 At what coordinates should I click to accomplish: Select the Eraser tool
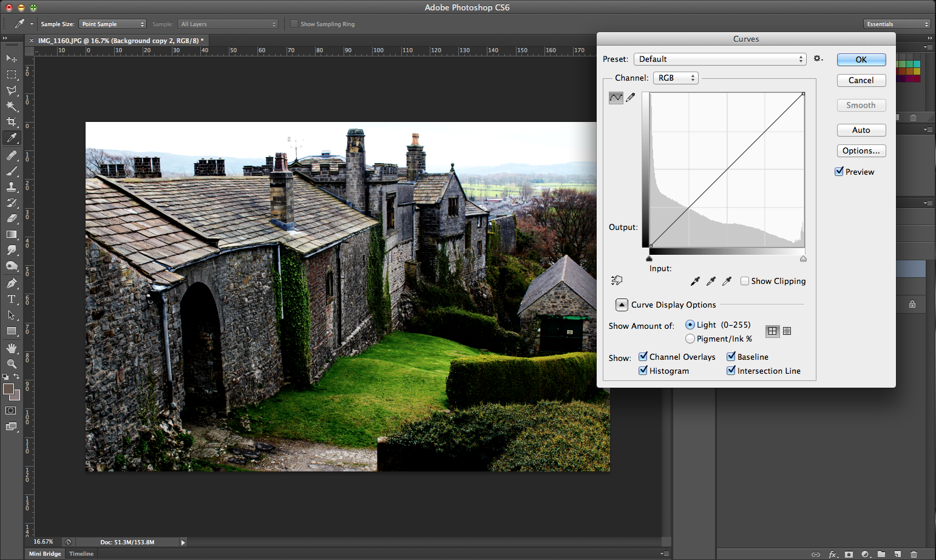(x=11, y=218)
